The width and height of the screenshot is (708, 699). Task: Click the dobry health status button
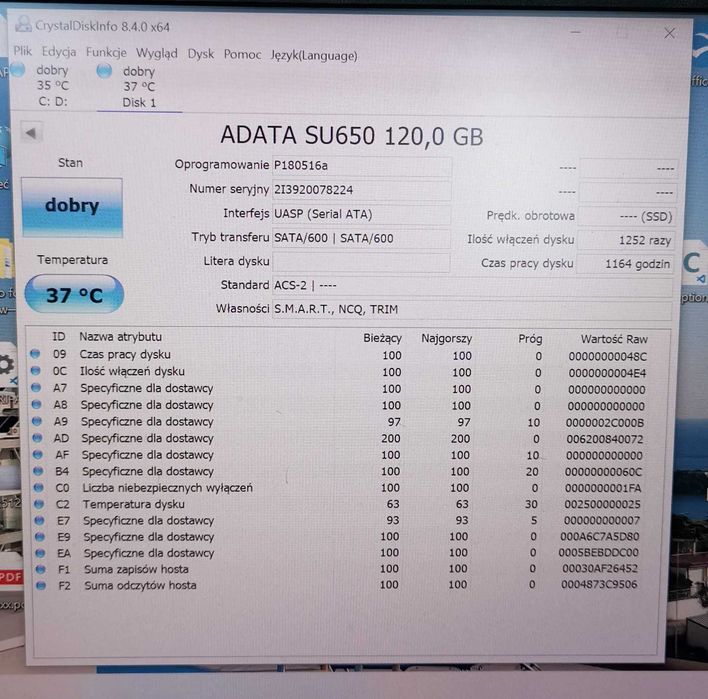(72, 207)
